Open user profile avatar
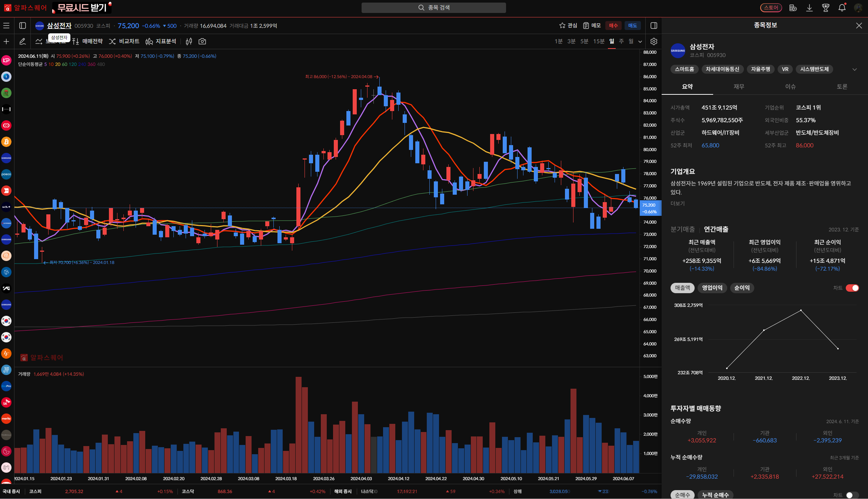Screen dimensions: 868x499 pyautogui.click(x=858, y=8)
